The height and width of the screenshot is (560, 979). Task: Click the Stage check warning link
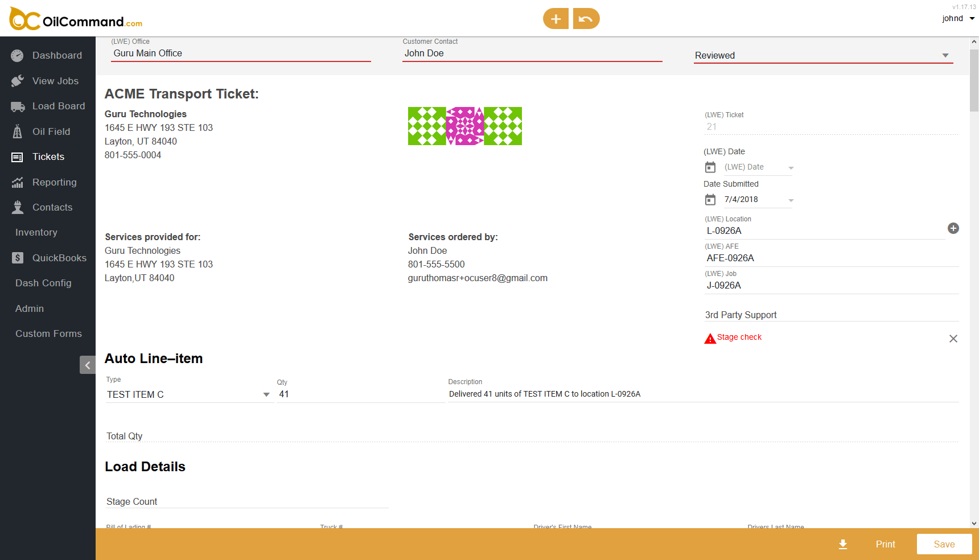739,337
